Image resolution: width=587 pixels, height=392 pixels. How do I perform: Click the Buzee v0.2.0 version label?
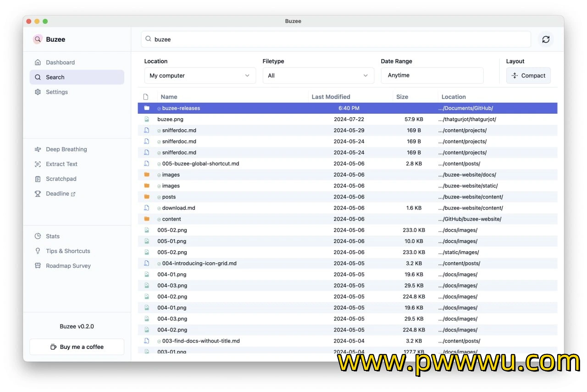(x=77, y=326)
